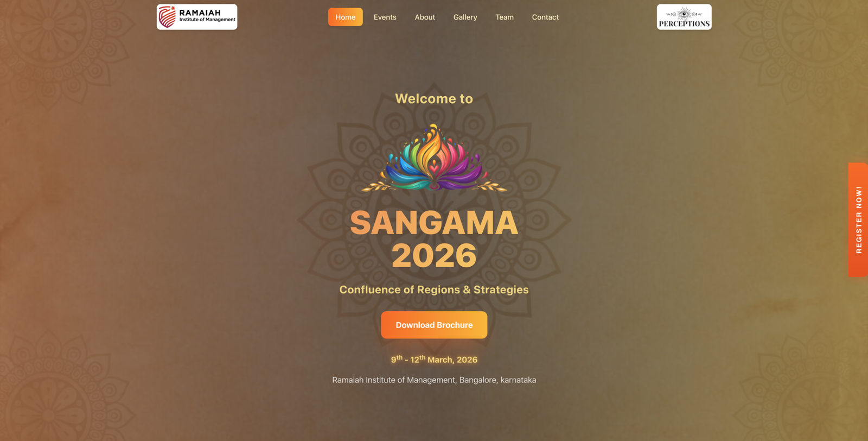This screenshot has width=868, height=441.
Task: Click the Download Brochure button
Action: click(x=434, y=325)
